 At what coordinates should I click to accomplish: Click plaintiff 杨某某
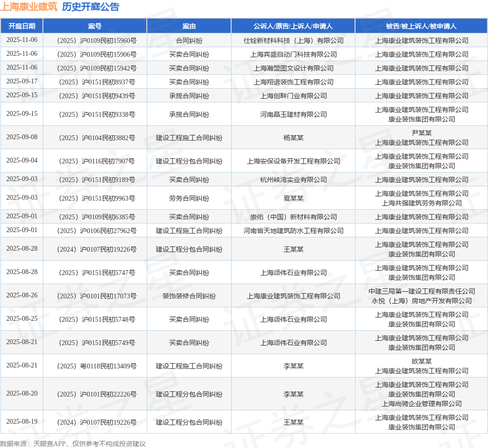point(293,138)
